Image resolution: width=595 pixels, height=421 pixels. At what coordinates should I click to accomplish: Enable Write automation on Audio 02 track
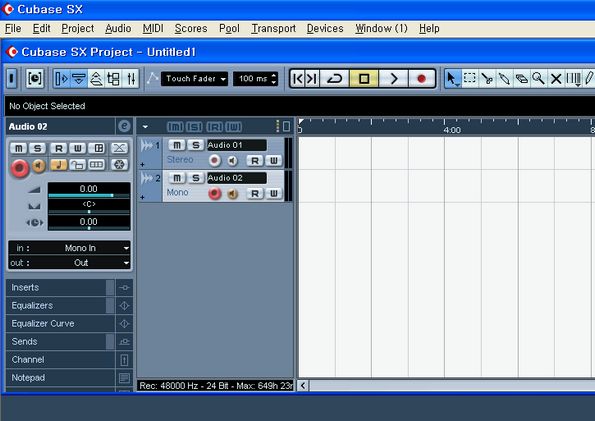coord(273,193)
